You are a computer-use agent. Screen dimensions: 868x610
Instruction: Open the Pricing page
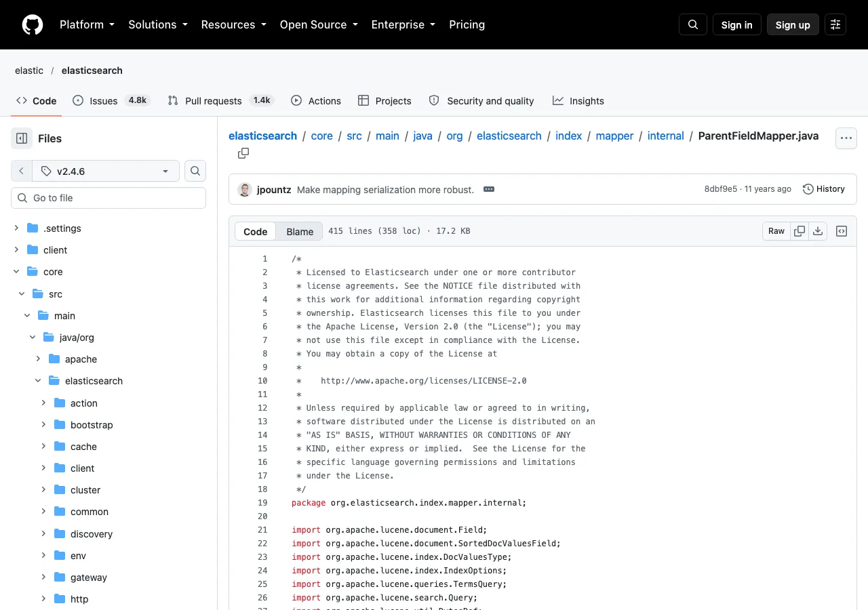pos(467,24)
